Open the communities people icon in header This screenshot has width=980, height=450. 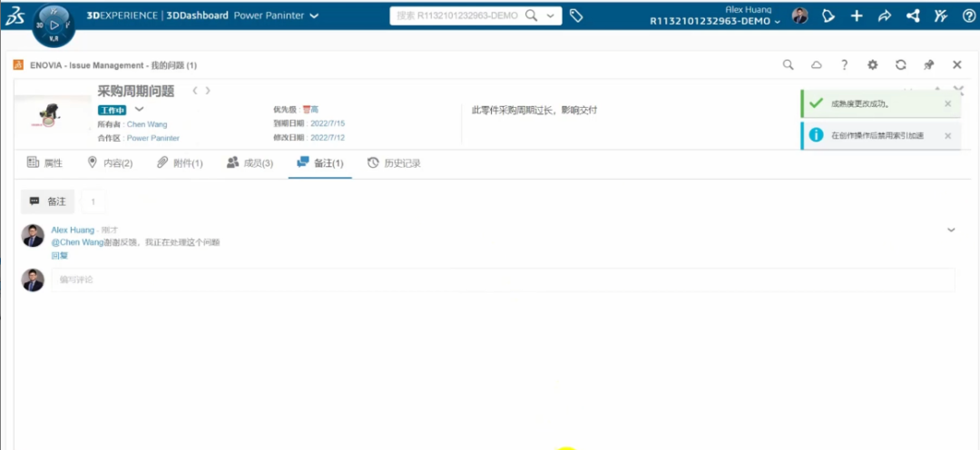[941, 16]
